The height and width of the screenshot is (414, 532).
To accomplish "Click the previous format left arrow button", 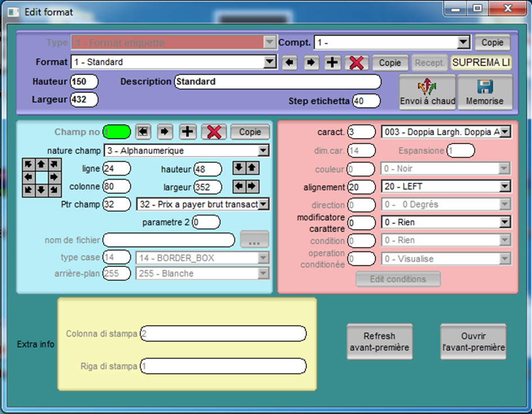I will click(289, 63).
